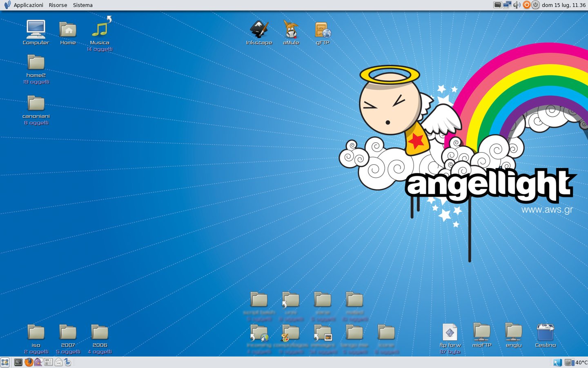
Task: Open the Home folder icon
Action: coord(68,29)
